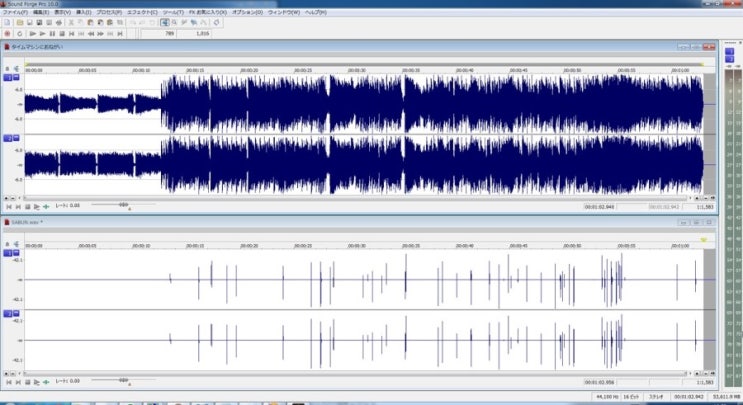743x405 pixels.
Task: Open the ヘルプ(H) menu
Action: pos(316,12)
